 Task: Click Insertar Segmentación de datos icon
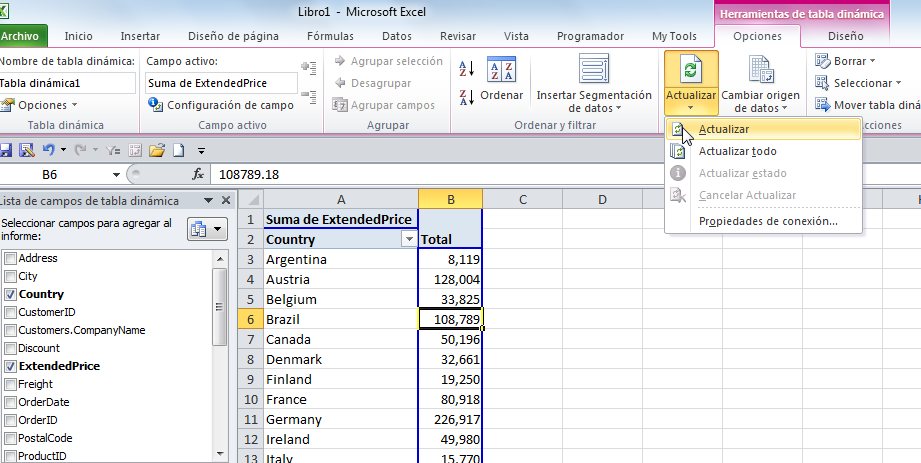click(x=594, y=69)
